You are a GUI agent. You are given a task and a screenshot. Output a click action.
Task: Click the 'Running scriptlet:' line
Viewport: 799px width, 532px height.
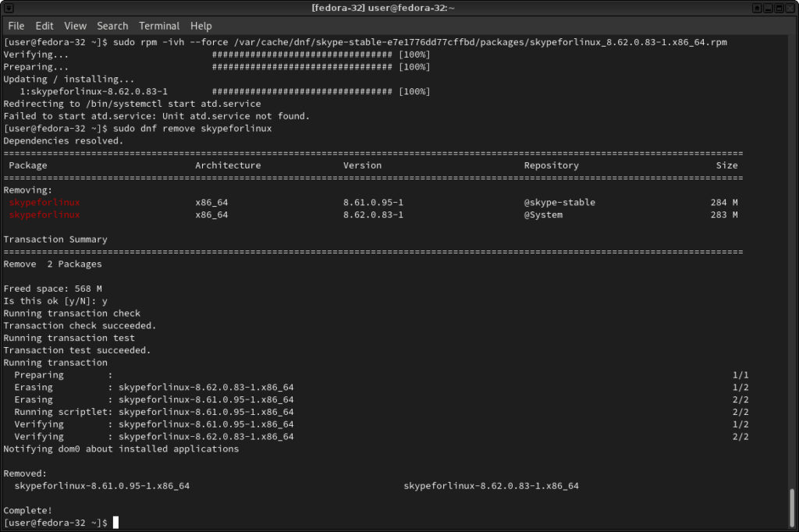coord(381,412)
